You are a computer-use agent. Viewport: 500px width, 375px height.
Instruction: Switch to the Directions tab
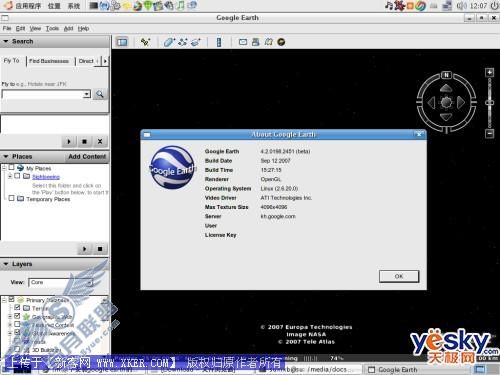tap(87, 61)
